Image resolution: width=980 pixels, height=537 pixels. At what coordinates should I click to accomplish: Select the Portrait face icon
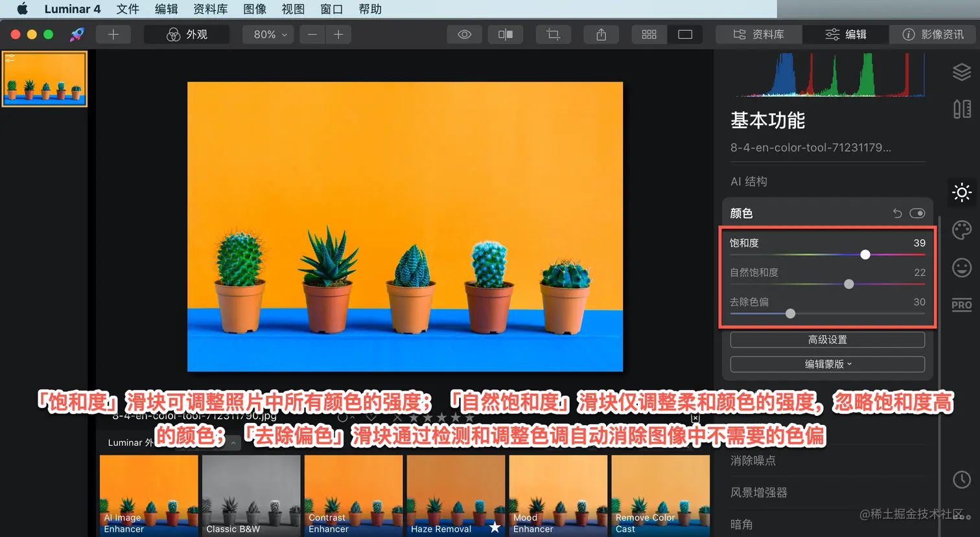962,268
